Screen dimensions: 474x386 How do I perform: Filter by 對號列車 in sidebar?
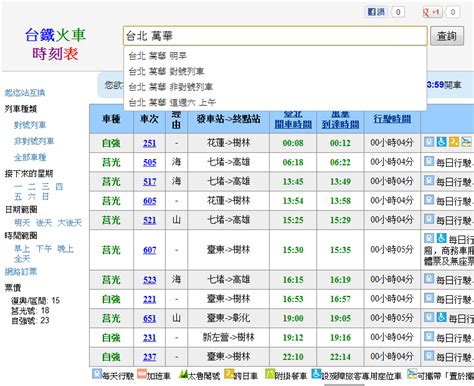pos(30,125)
